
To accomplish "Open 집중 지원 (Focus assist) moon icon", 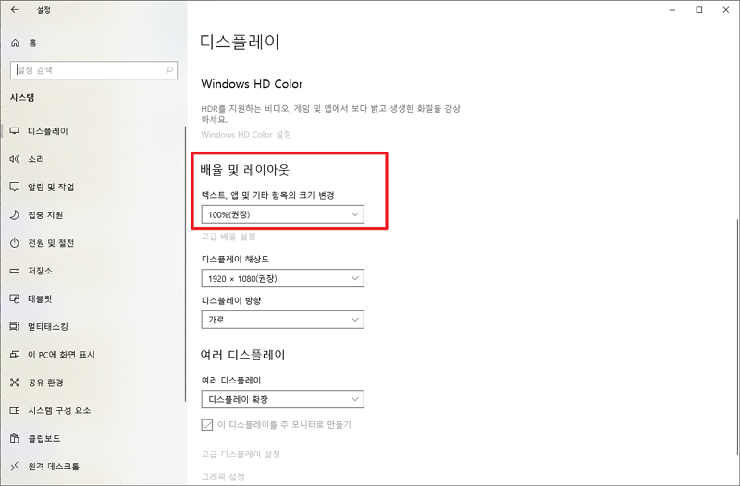I will point(14,215).
